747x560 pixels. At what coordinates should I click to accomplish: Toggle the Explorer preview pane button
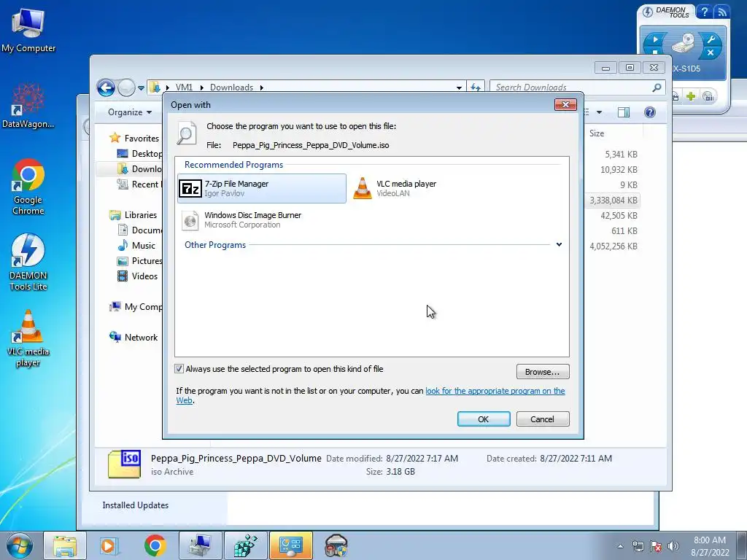click(x=624, y=112)
